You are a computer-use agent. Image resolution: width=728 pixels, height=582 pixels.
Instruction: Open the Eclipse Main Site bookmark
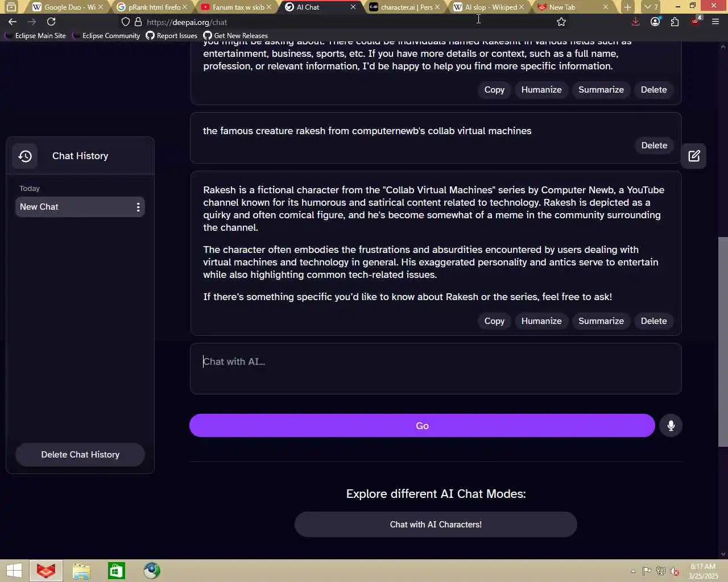click(35, 35)
